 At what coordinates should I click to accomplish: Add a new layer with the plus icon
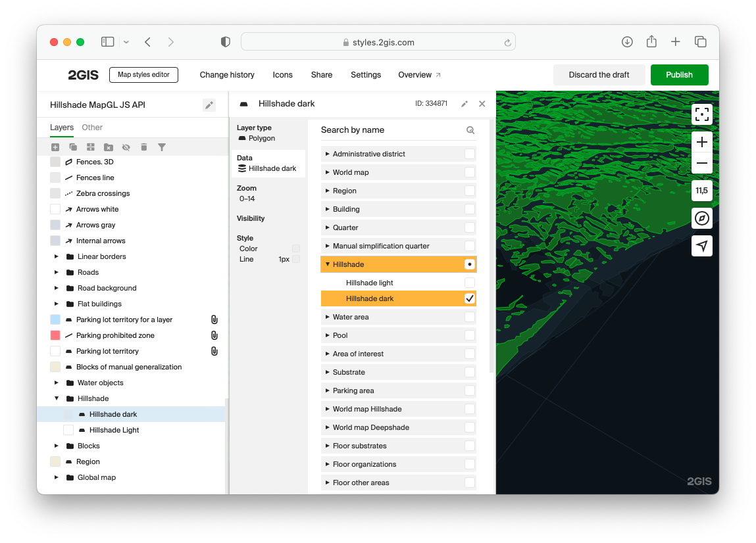pyautogui.click(x=55, y=147)
